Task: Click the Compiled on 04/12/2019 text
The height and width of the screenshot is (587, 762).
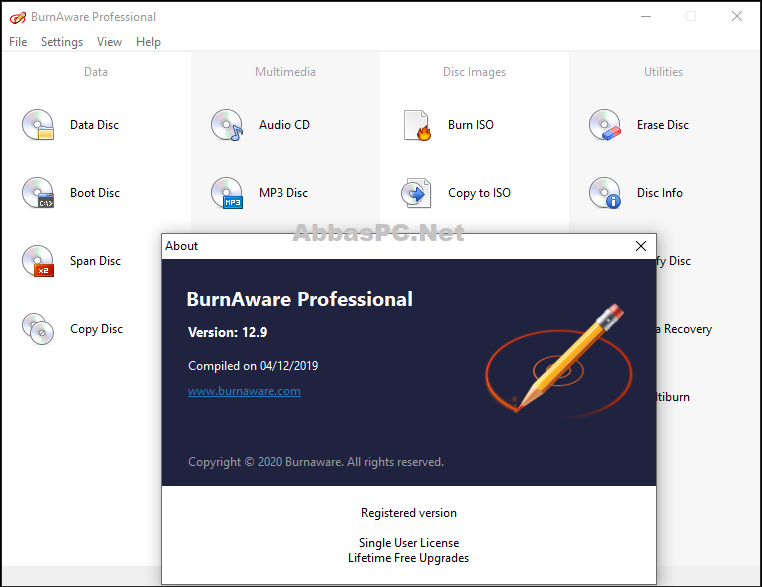Action: click(x=253, y=365)
